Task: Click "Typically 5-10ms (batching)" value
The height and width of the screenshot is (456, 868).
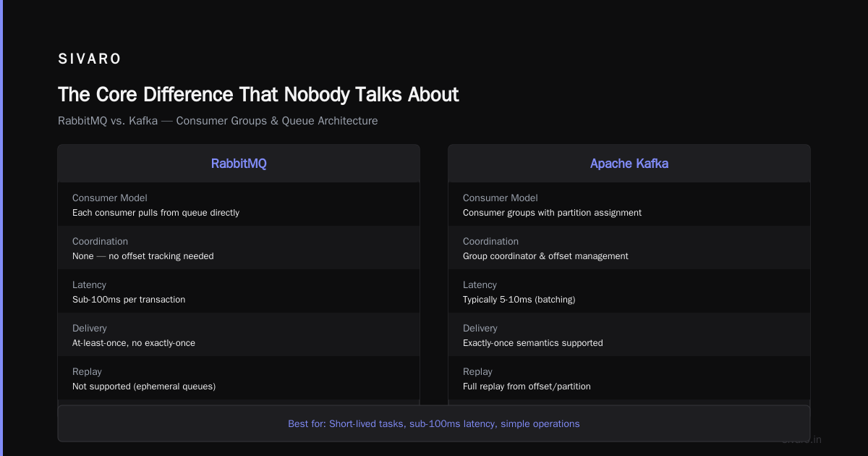Action: pos(519,300)
